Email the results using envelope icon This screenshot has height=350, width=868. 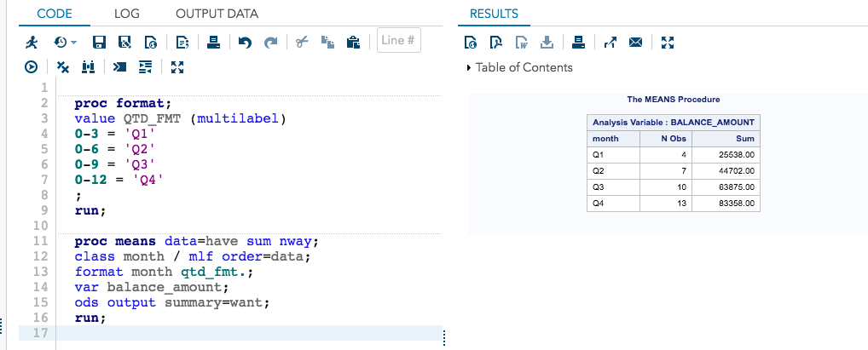tap(634, 42)
